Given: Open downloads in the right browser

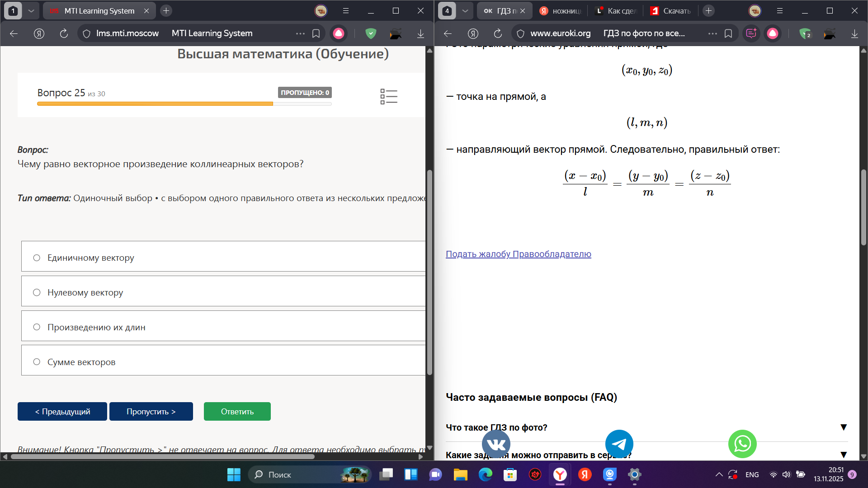Looking at the screenshot, I should point(854,33).
